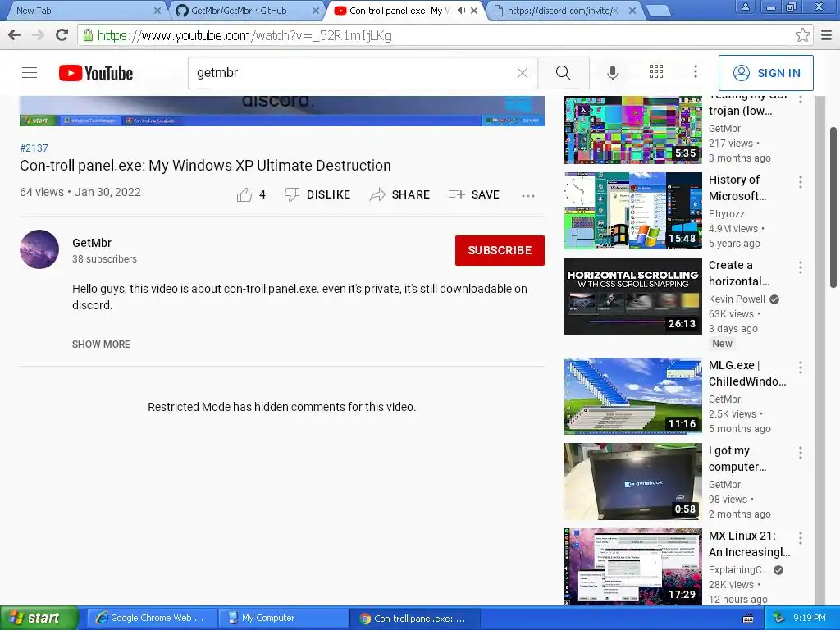Click the browser forward arrow
The height and width of the screenshot is (630, 840).
[x=38, y=35]
